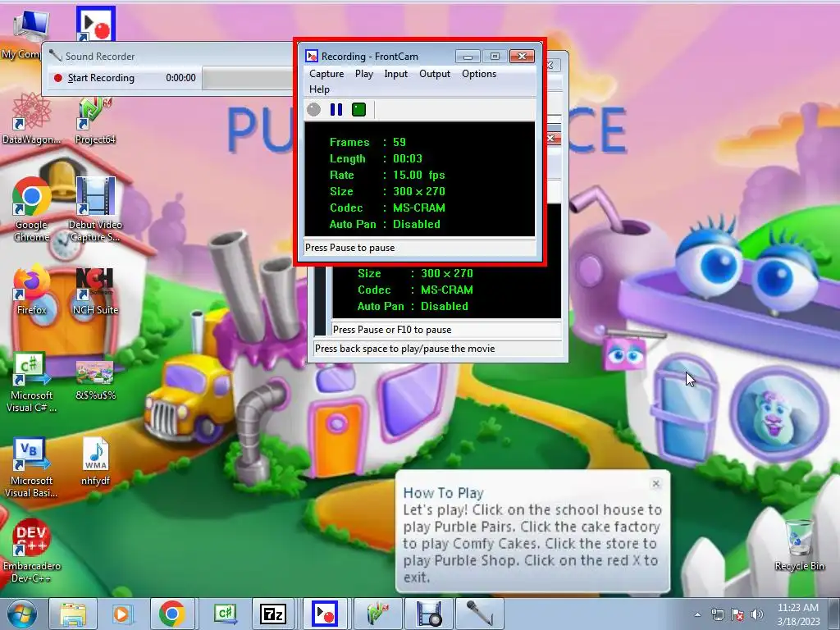Pause the recording with the blue pause icon
Image resolution: width=840 pixels, height=630 pixels.
pos(336,110)
